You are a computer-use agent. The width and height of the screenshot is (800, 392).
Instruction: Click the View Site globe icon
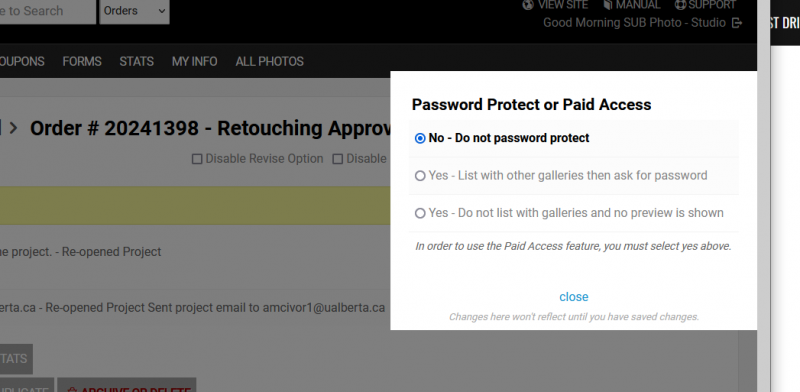[x=528, y=5]
